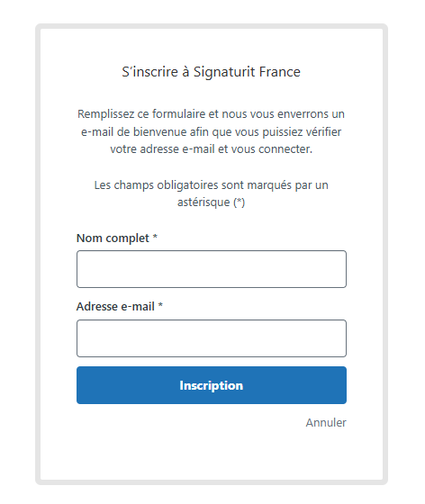Click the "astérisque (*)" text line
425x504 pixels.
tap(212, 202)
